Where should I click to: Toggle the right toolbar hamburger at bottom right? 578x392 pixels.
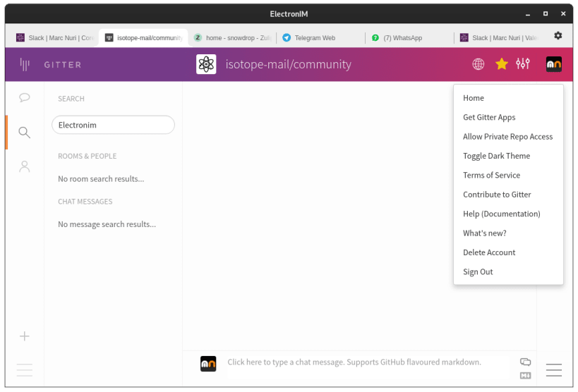tap(554, 370)
